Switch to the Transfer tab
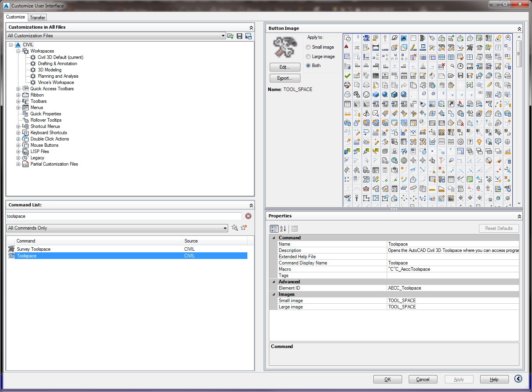The image size is (532, 392). click(37, 17)
